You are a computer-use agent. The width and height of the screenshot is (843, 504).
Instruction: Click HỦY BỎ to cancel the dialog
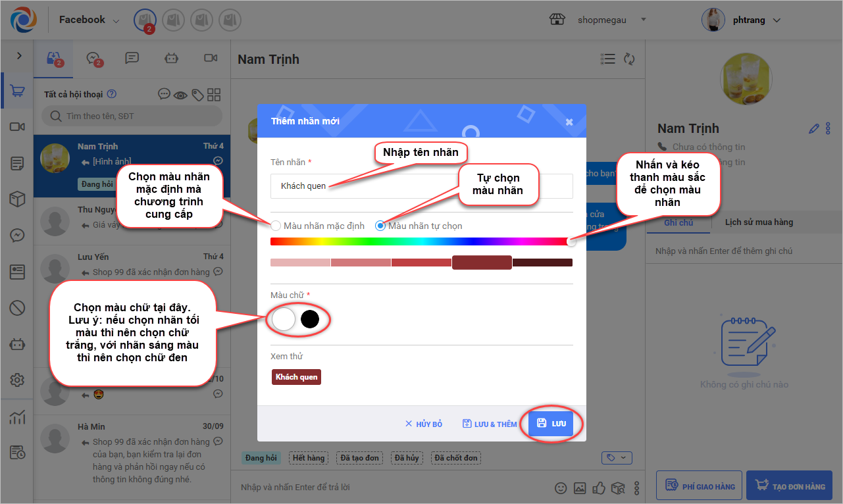click(423, 424)
